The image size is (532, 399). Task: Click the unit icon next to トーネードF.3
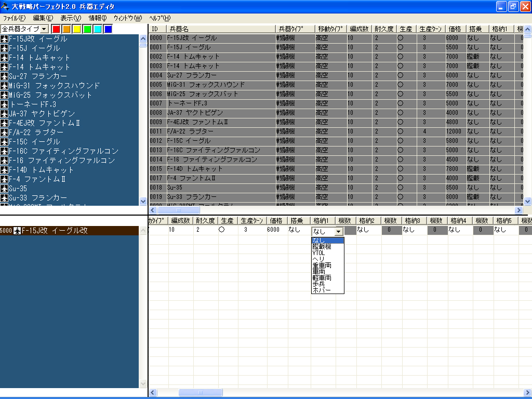[5, 104]
